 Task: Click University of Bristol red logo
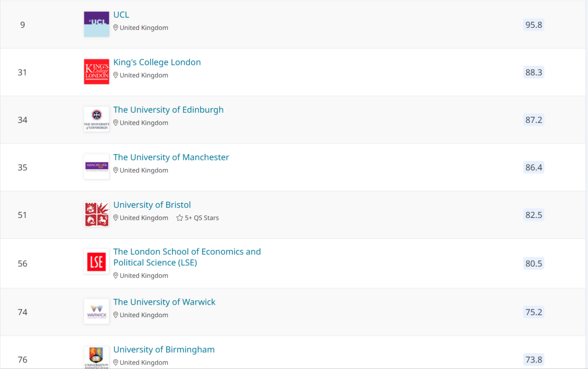[x=96, y=214]
